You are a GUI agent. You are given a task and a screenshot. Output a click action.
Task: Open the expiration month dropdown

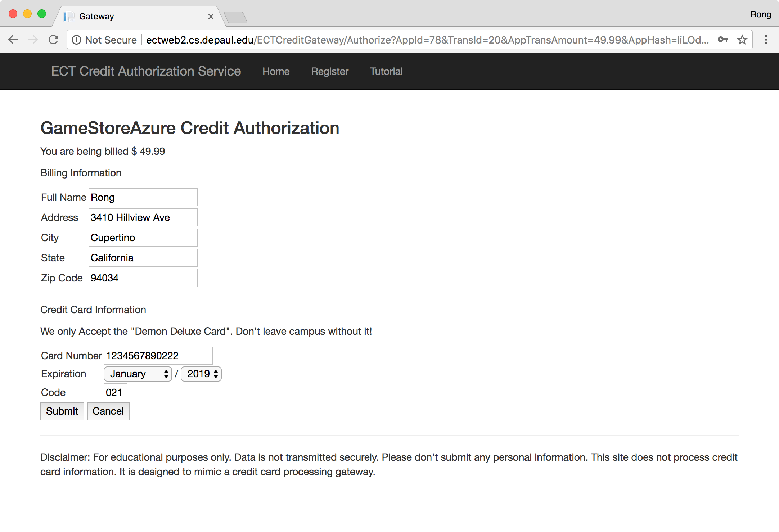[138, 374]
